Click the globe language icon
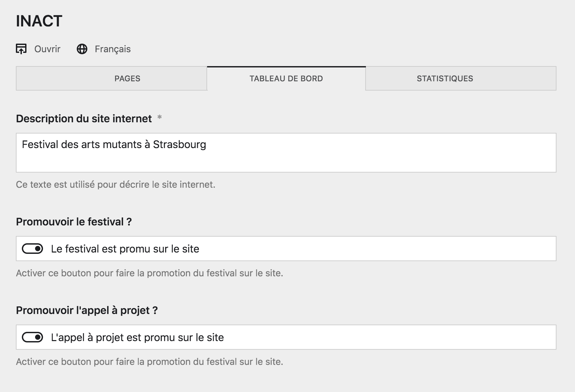 click(82, 49)
